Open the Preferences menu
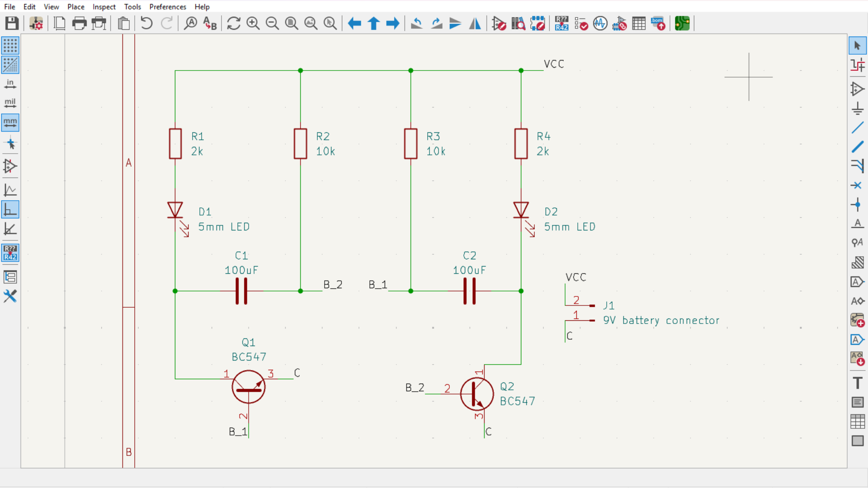868x488 pixels. [168, 7]
